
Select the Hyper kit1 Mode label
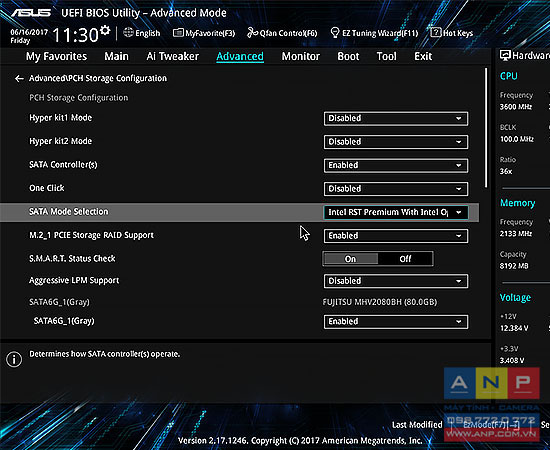tap(61, 118)
